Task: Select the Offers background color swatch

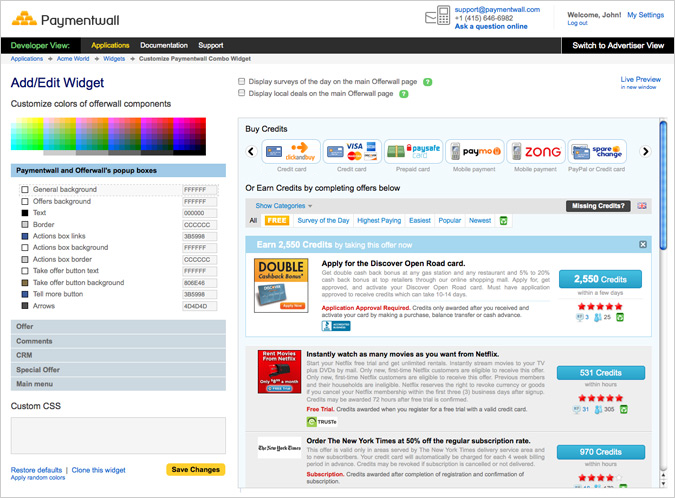Action: [x=25, y=201]
